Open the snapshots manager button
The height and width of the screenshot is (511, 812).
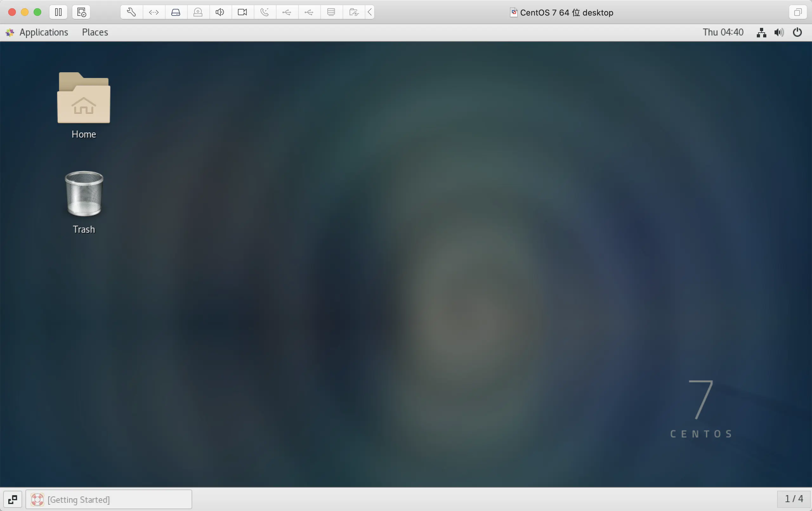tap(81, 12)
